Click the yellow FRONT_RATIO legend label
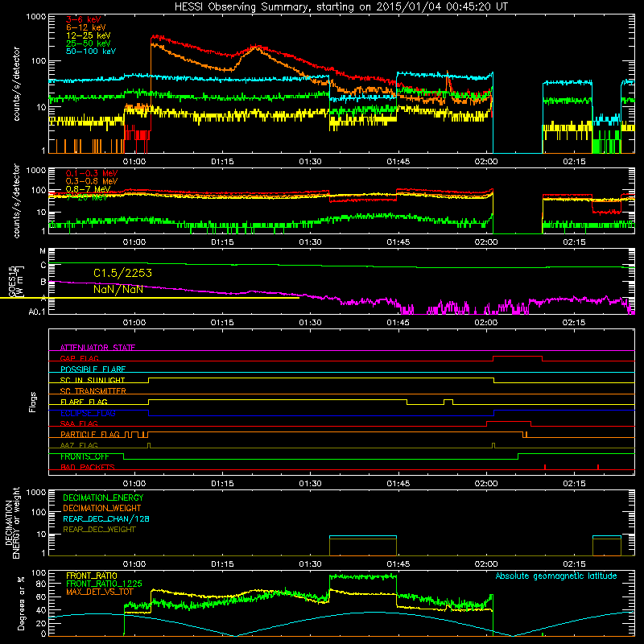 coord(91,576)
